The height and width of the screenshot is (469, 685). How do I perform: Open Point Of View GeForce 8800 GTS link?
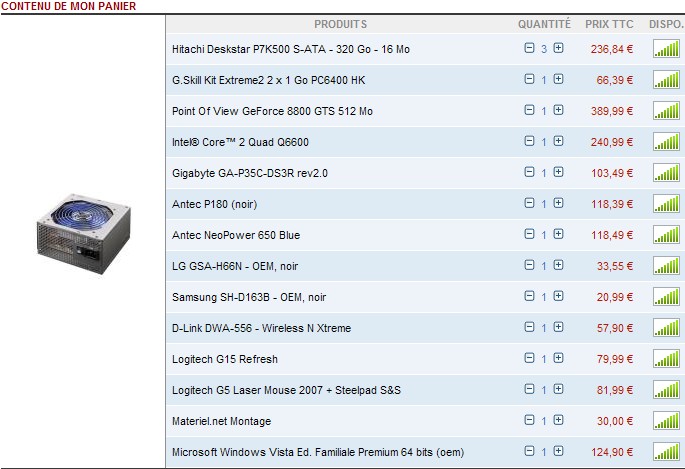click(x=272, y=111)
